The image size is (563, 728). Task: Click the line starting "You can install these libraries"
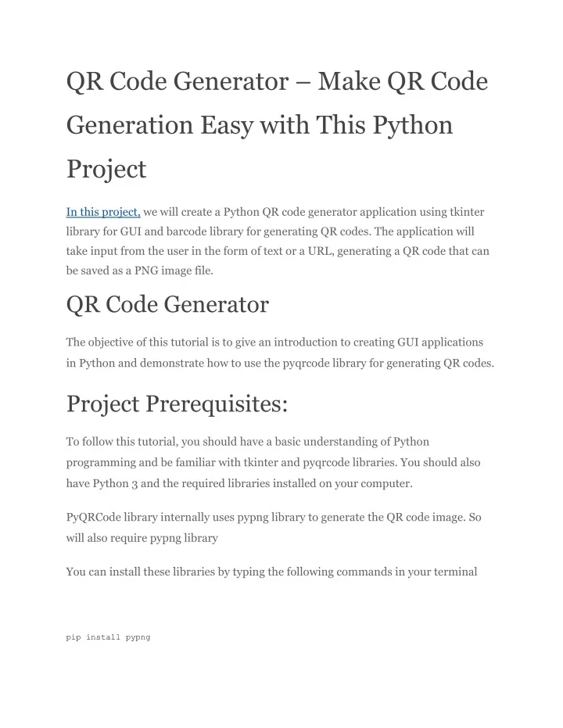pos(271,572)
